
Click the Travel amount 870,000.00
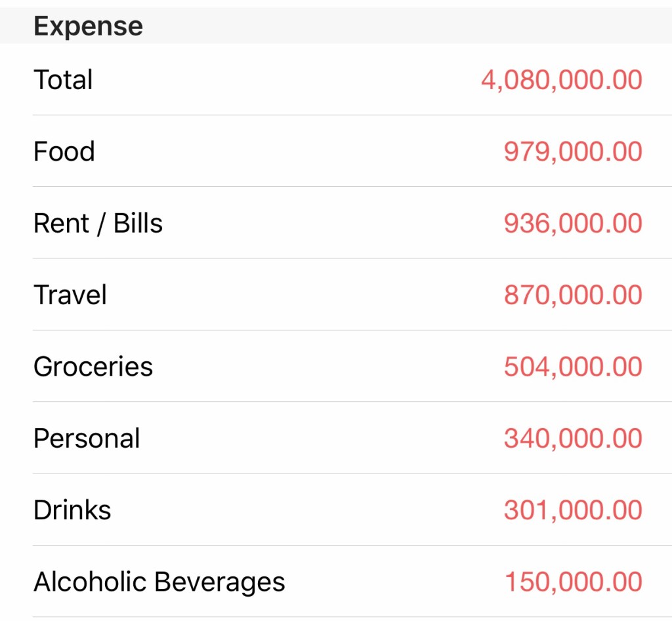[x=573, y=295]
